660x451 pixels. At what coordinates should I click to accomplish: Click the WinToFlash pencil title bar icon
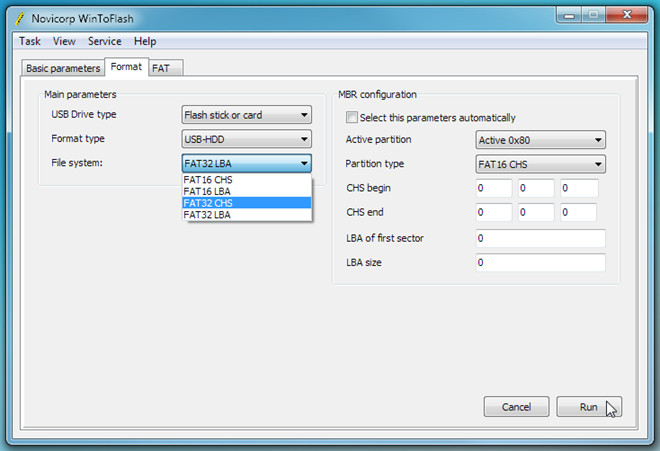(x=19, y=19)
